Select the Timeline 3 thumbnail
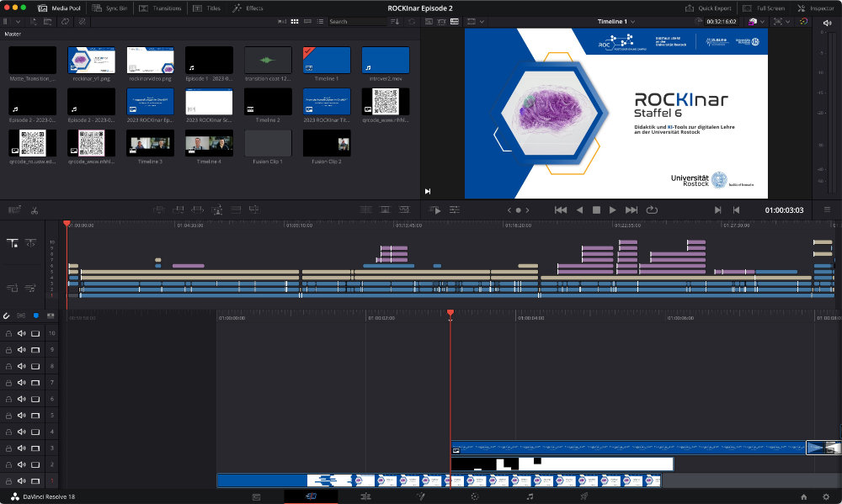 click(150, 143)
